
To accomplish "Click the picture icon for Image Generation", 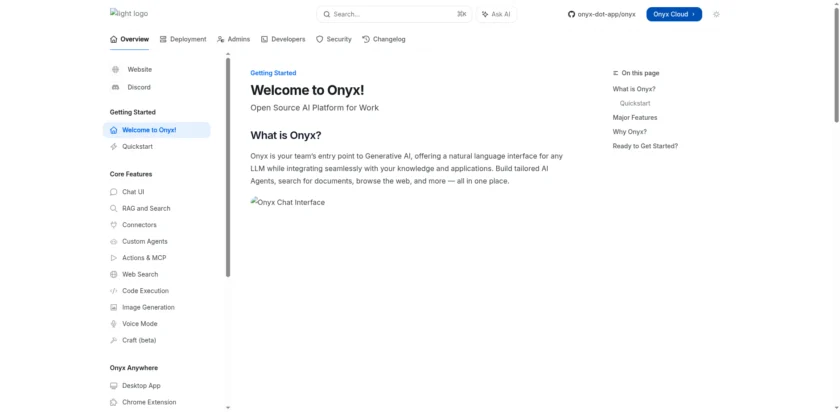I will 113,308.
